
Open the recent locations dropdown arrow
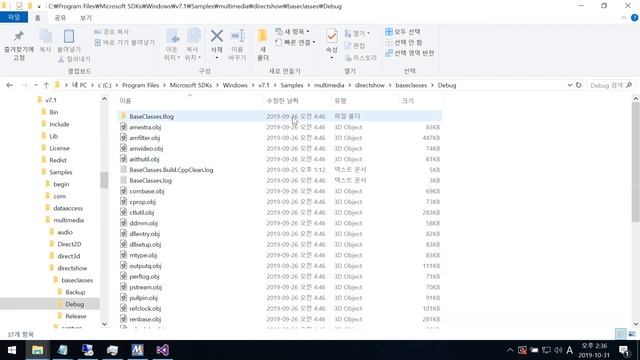point(36,85)
